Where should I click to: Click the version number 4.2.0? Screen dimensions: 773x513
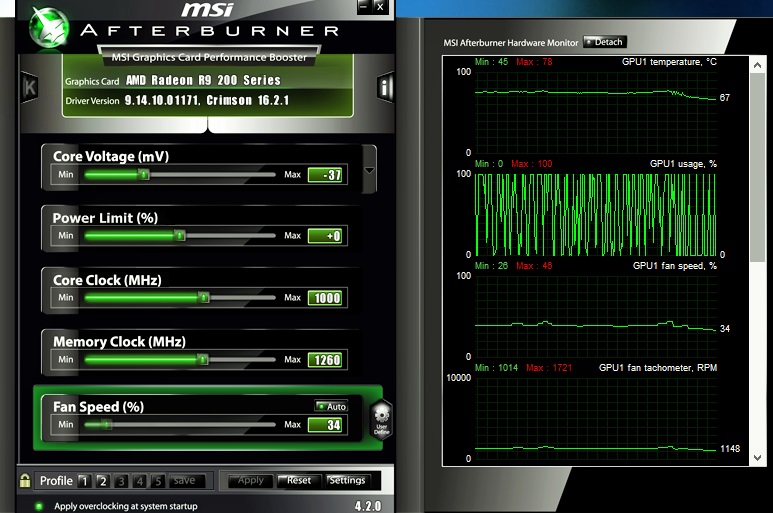[368, 506]
